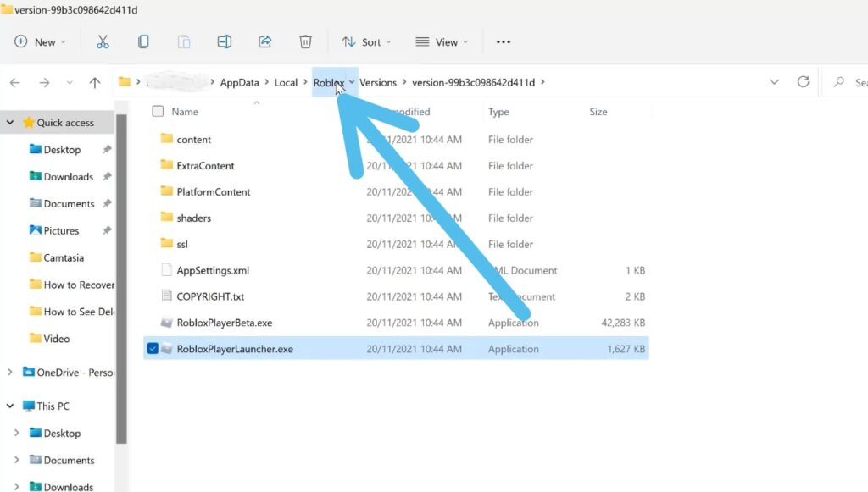Open the dropdown chevron after Roblox breadcrumb

click(x=352, y=82)
